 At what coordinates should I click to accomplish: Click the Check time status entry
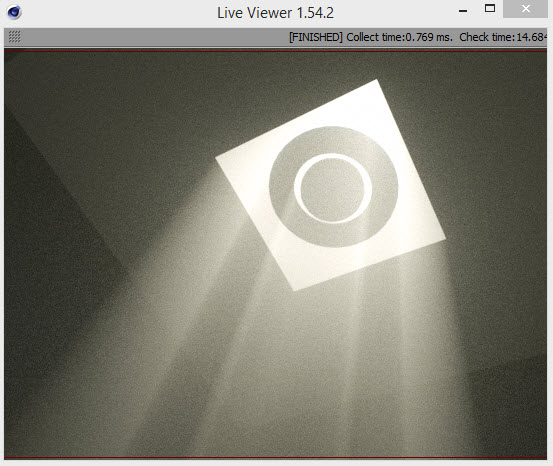point(503,37)
